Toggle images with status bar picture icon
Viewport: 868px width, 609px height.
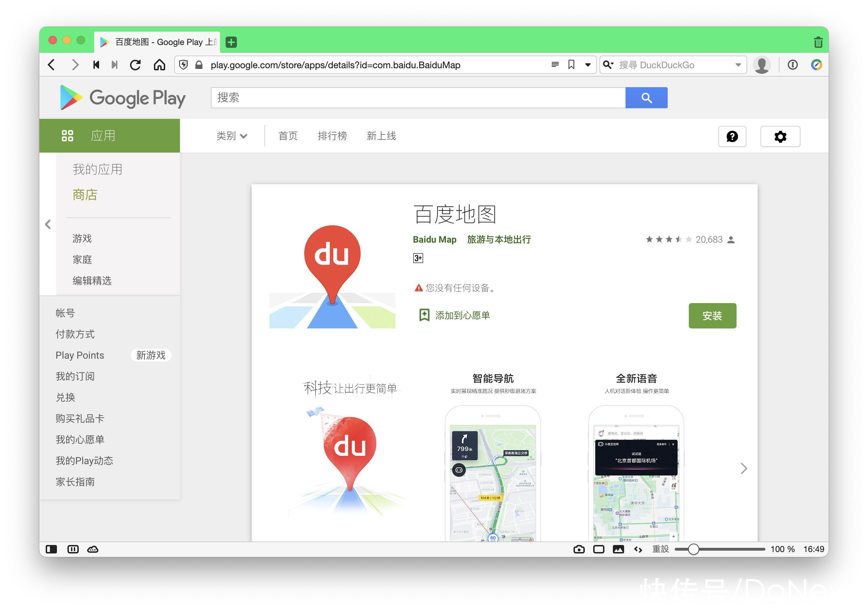click(x=618, y=549)
